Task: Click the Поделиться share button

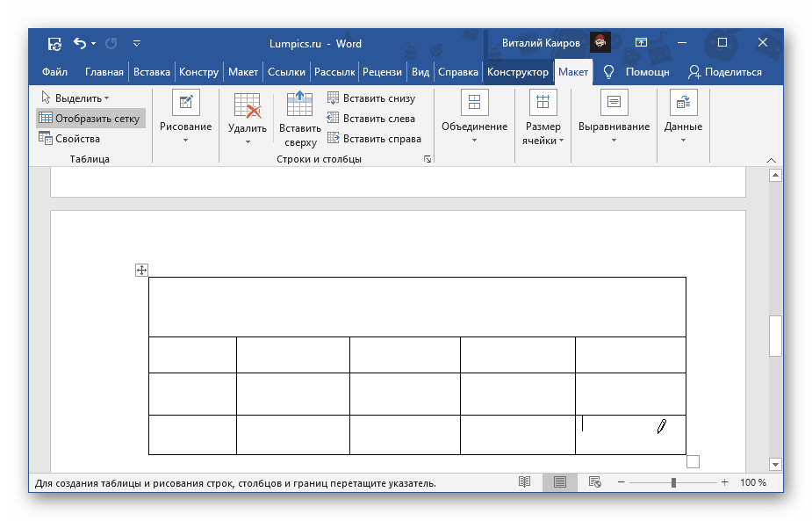Action: click(725, 72)
